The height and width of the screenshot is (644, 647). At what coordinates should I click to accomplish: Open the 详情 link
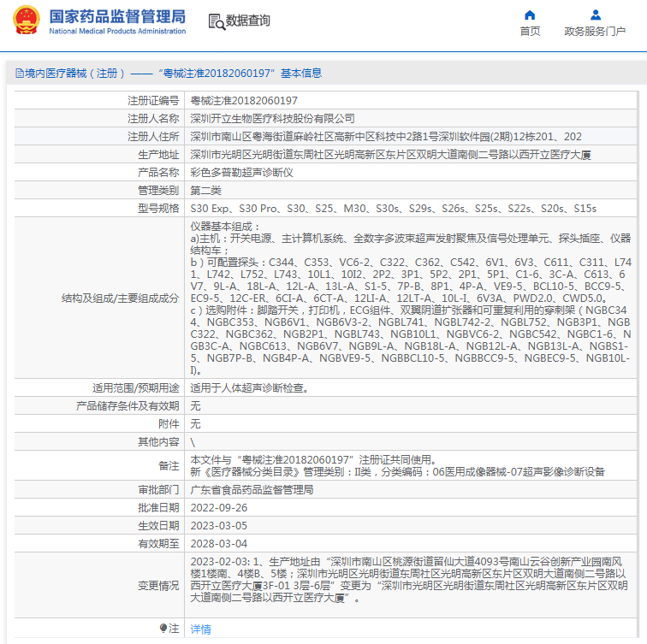tap(200, 629)
